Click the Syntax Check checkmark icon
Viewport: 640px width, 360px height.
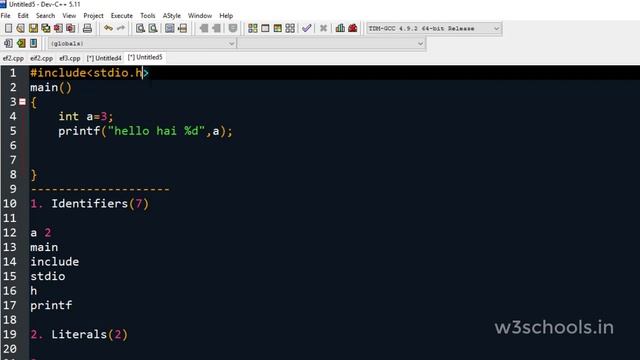pyautogui.click(x=307, y=28)
